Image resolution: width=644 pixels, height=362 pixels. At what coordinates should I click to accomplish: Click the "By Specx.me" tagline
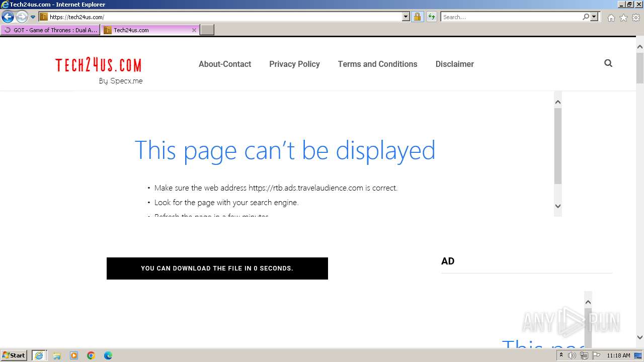121,81
